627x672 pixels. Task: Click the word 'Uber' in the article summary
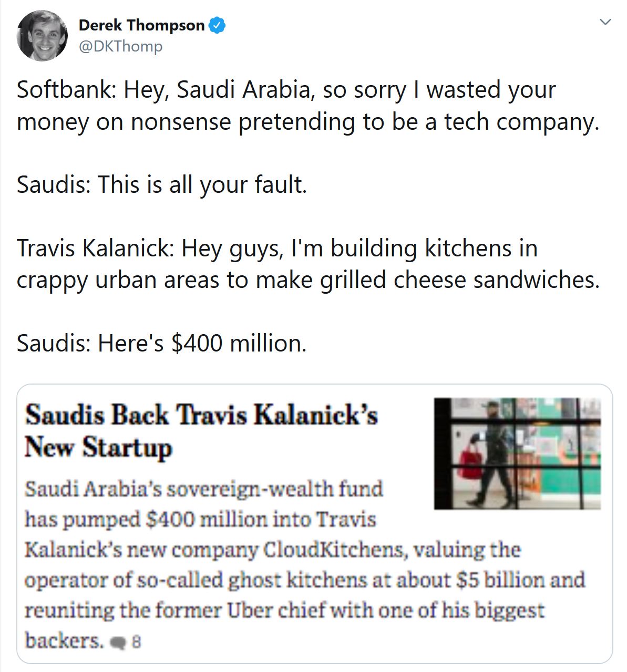tap(245, 611)
